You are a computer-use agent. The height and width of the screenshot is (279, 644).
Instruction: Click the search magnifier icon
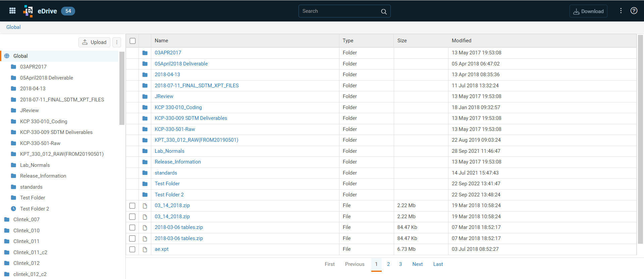384,11
